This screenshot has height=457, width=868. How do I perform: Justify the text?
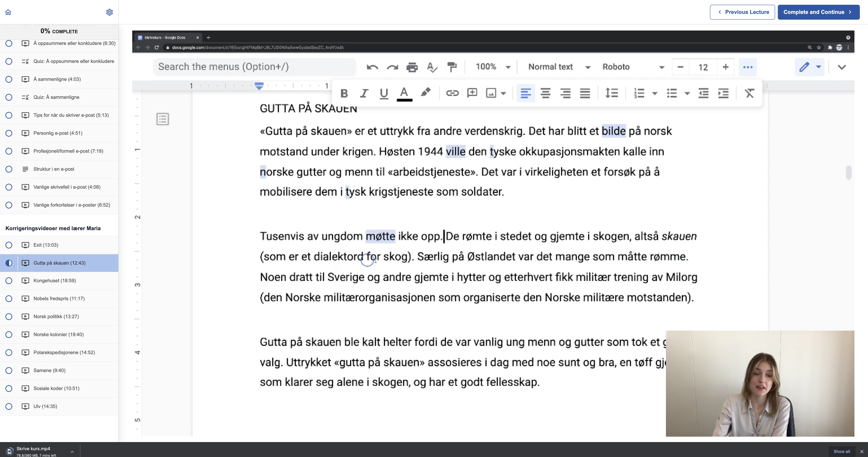coord(585,93)
